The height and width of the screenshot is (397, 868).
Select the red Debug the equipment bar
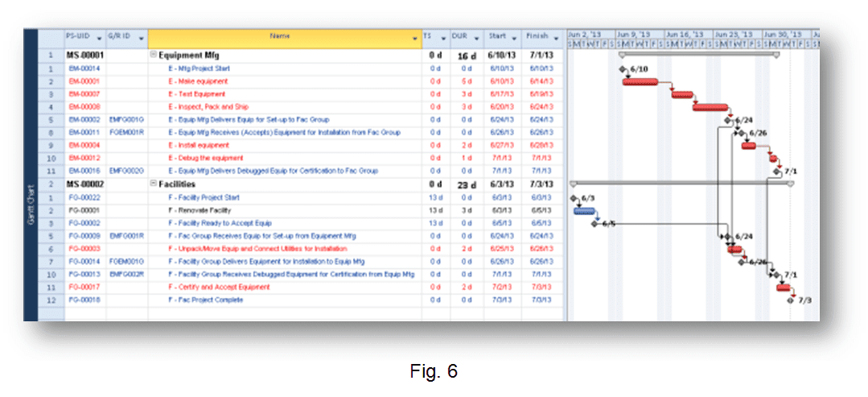pyautogui.click(x=773, y=159)
